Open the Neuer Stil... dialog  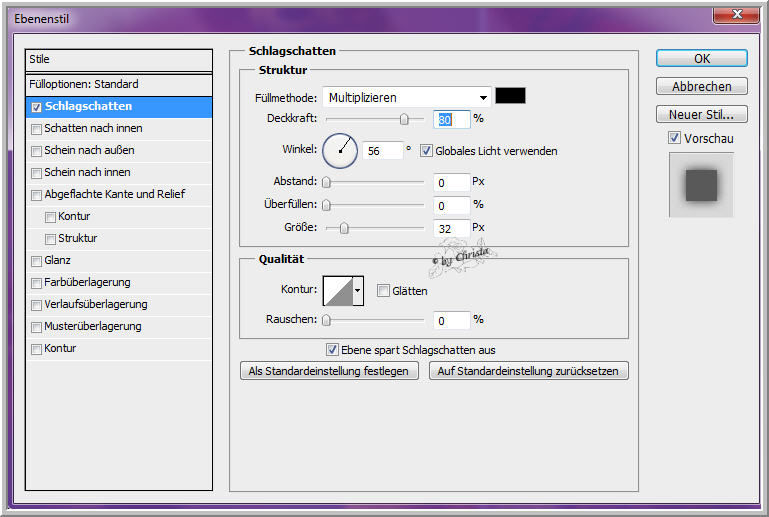[701, 114]
